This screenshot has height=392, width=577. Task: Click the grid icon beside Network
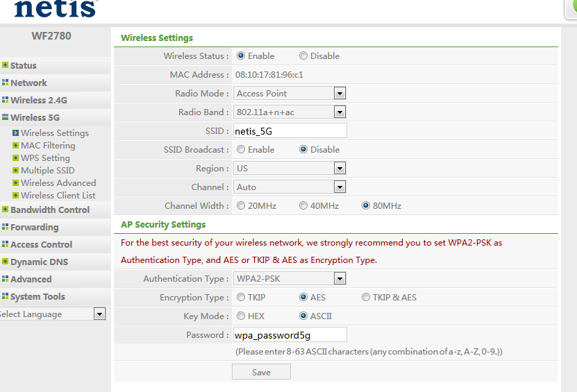tap(5, 83)
